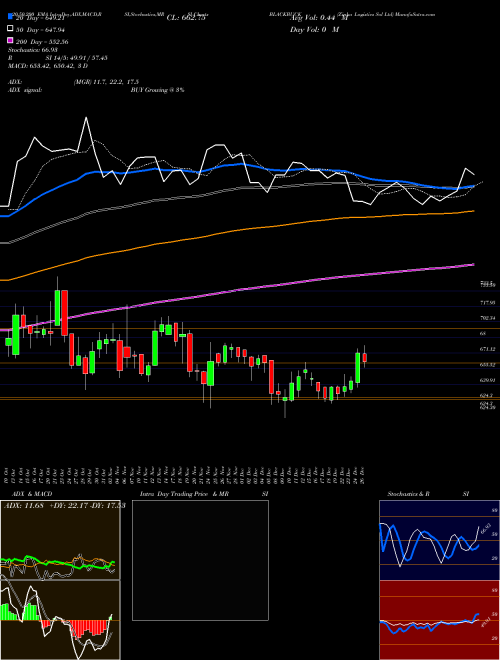The height and width of the screenshot is (660, 500).
Task: Click the red RSI chart panel
Action: [x=439, y=620]
